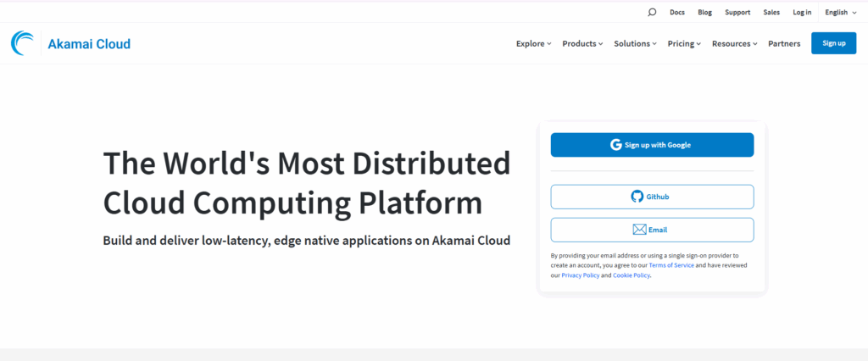Click the Akamai wave logo icon

22,43
